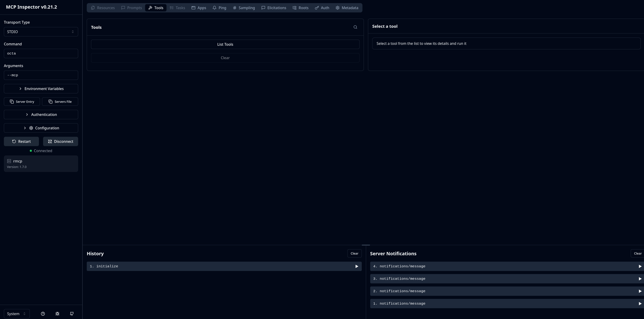
Task: Copy the Server Entry
Action: coord(22,102)
